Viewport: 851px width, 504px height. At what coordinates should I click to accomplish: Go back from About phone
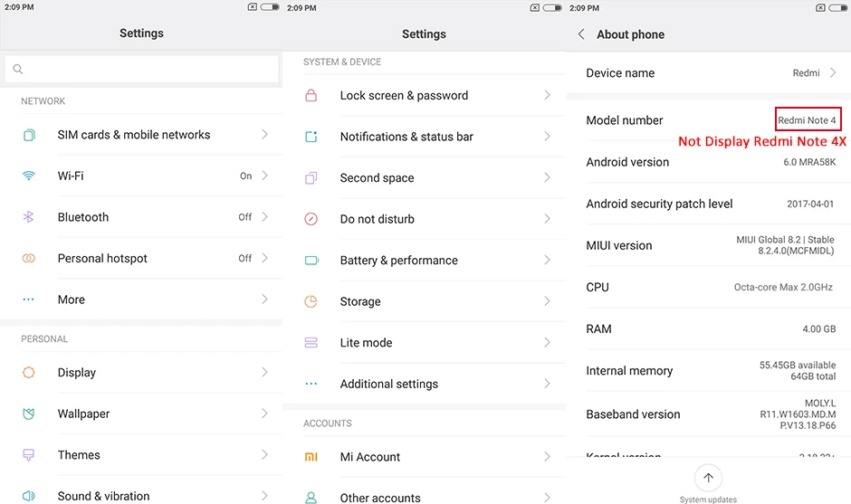(581, 34)
